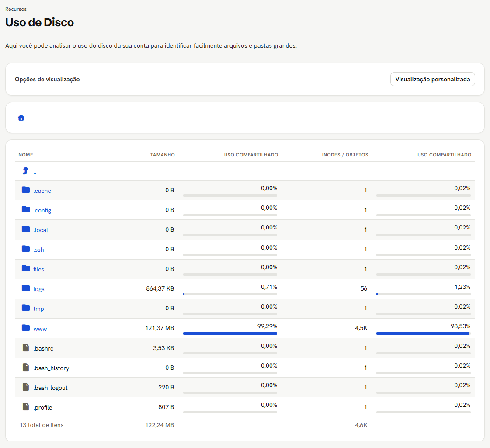490x448 pixels.
Task: Click the 13 total de itens footer
Action: point(42,425)
